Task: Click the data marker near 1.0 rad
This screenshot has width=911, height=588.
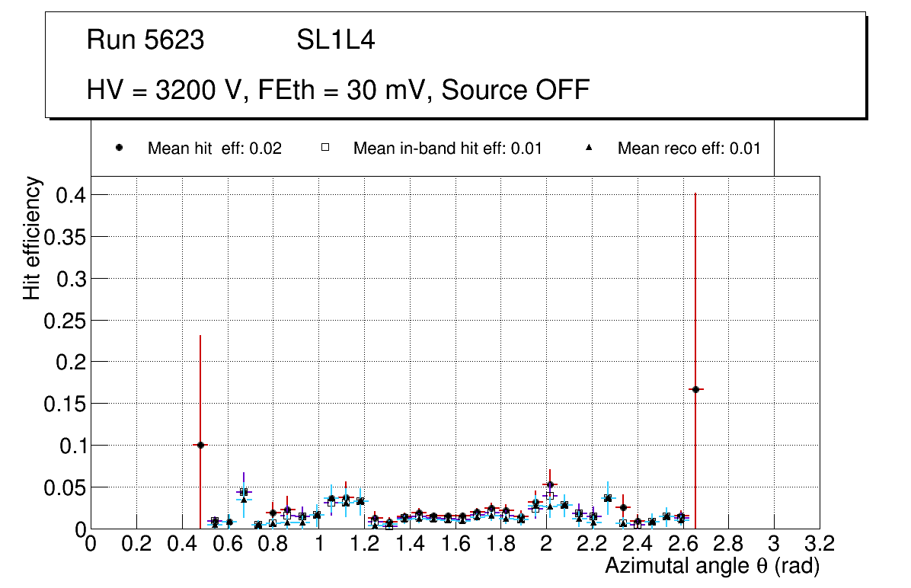Action: 317,515
